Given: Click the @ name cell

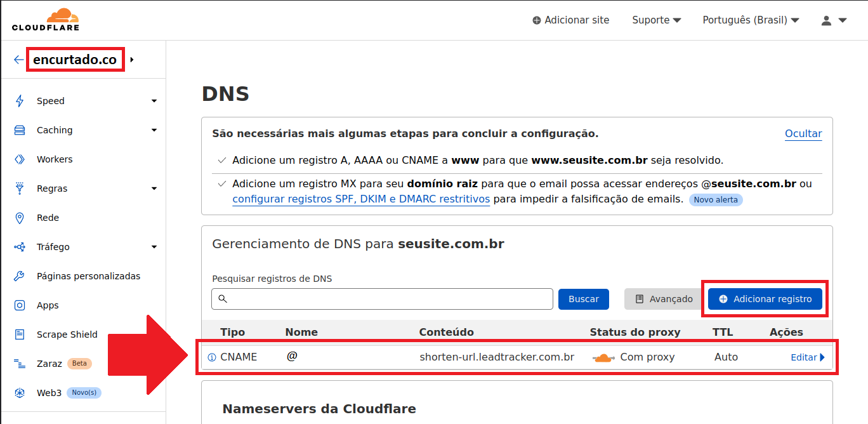Looking at the screenshot, I should click(x=292, y=357).
